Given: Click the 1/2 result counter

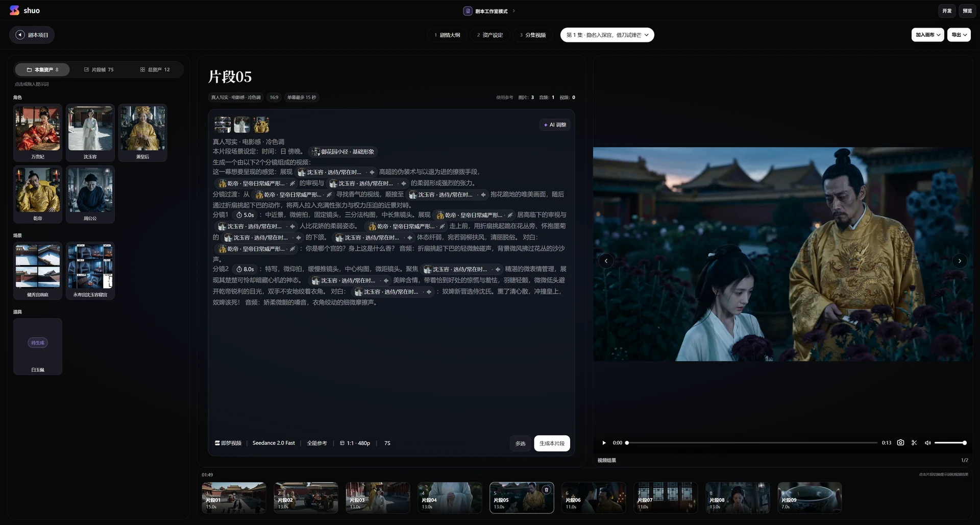Looking at the screenshot, I should click(964, 460).
